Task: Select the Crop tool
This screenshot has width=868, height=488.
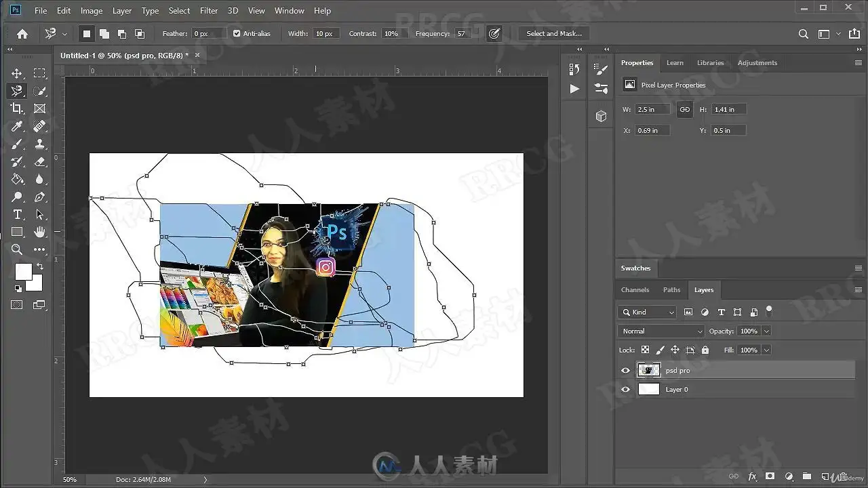Action: (17, 108)
